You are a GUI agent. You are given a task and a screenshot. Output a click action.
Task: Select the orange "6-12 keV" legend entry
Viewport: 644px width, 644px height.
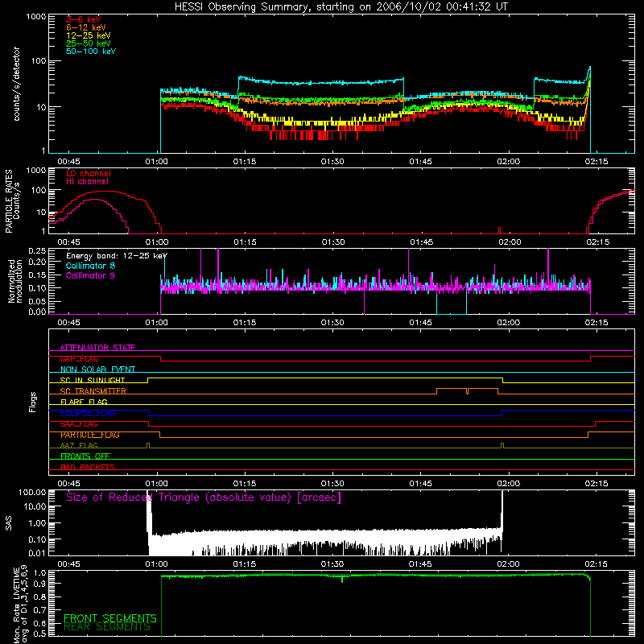(86, 27)
